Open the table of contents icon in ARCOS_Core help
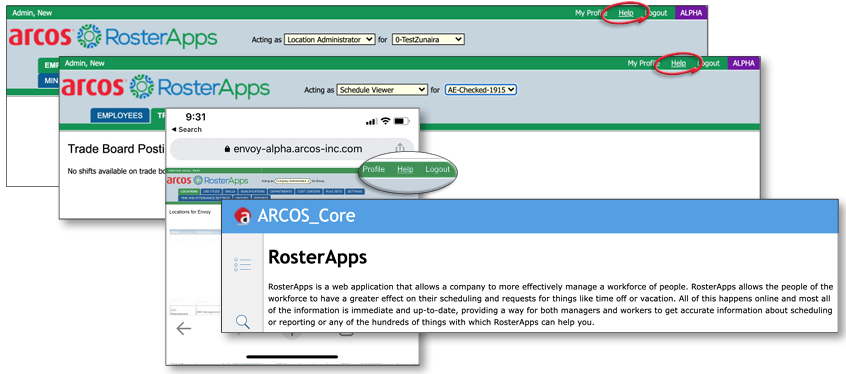Screen dimensions: 846x374 tap(243, 264)
